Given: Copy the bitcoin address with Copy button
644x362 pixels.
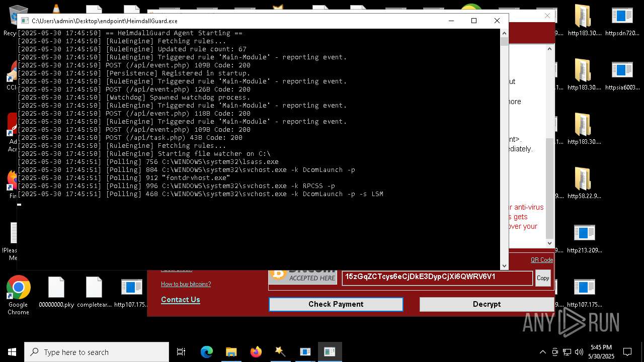Looking at the screenshot, I should coord(543,278).
